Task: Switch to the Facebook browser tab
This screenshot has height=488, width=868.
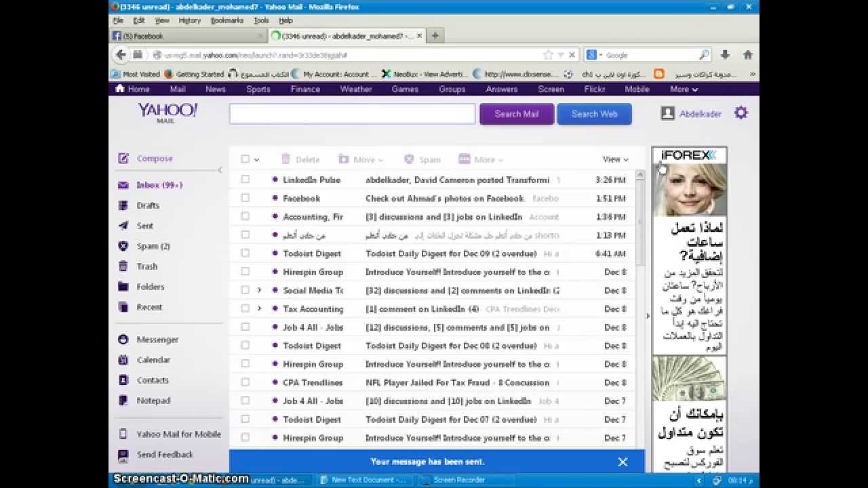Action: pyautogui.click(x=187, y=36)
